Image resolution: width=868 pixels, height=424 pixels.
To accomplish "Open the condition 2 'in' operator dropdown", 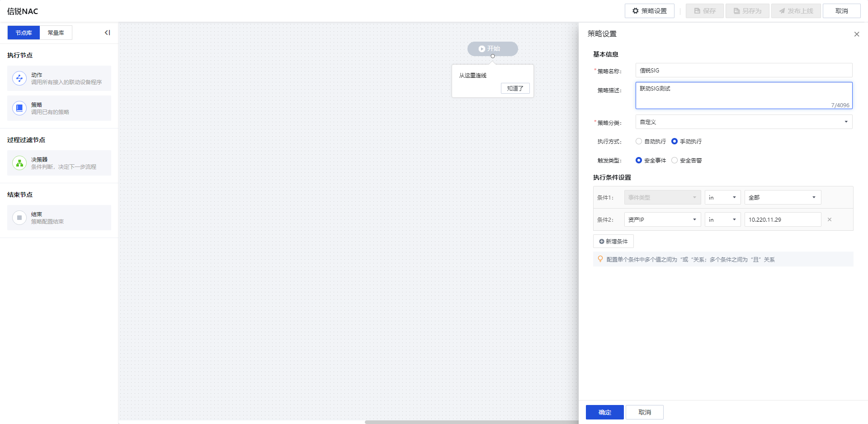I will click(722, 219).
